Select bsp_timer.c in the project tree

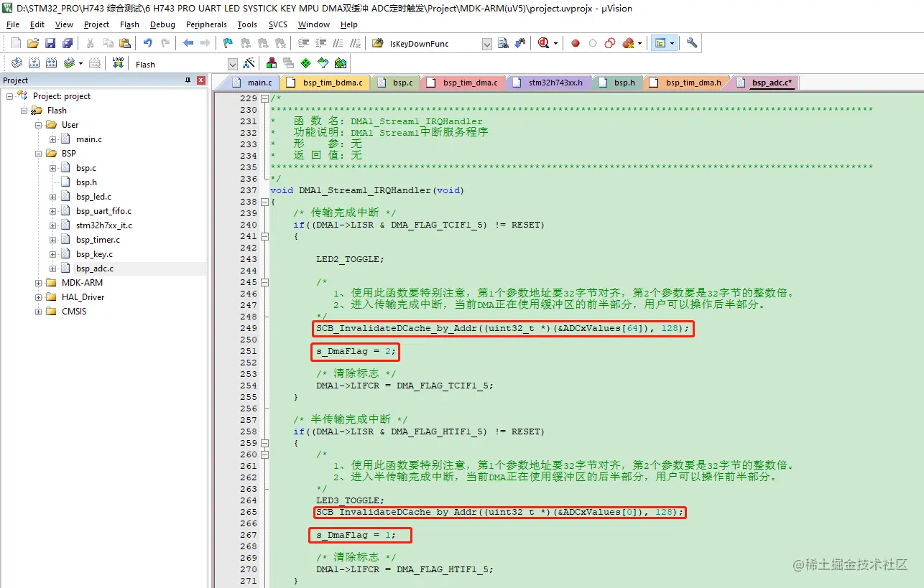click(x=98, y=240)
